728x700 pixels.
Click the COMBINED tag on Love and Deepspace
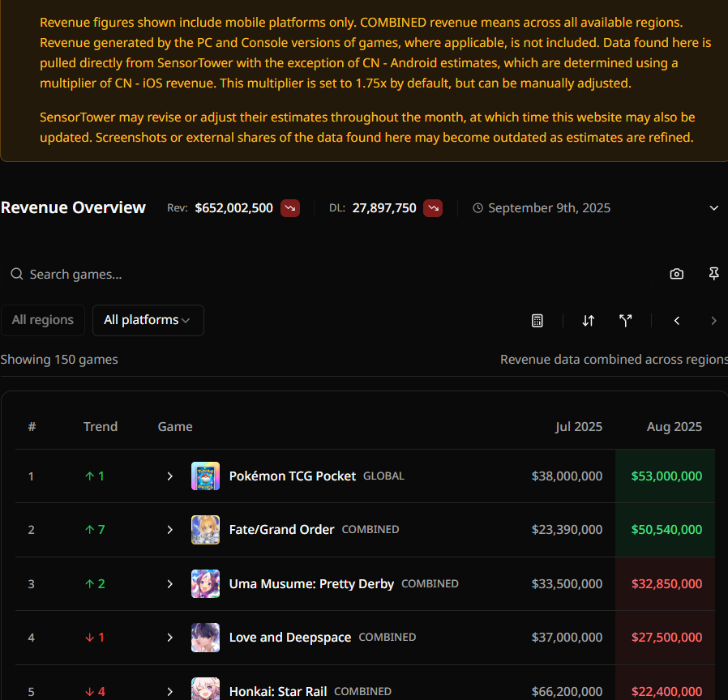388,638
